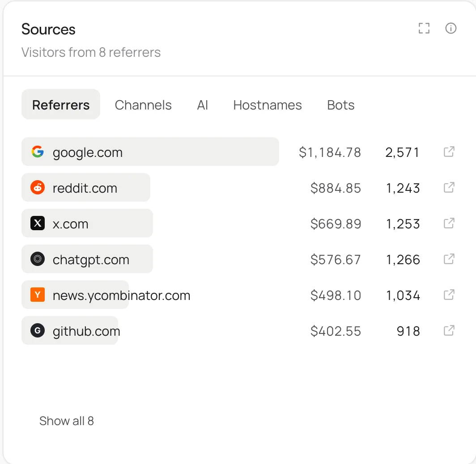Viewport: 476px width, 464px height.
Task: Click visitor count 918
Action: pos(408,331)
